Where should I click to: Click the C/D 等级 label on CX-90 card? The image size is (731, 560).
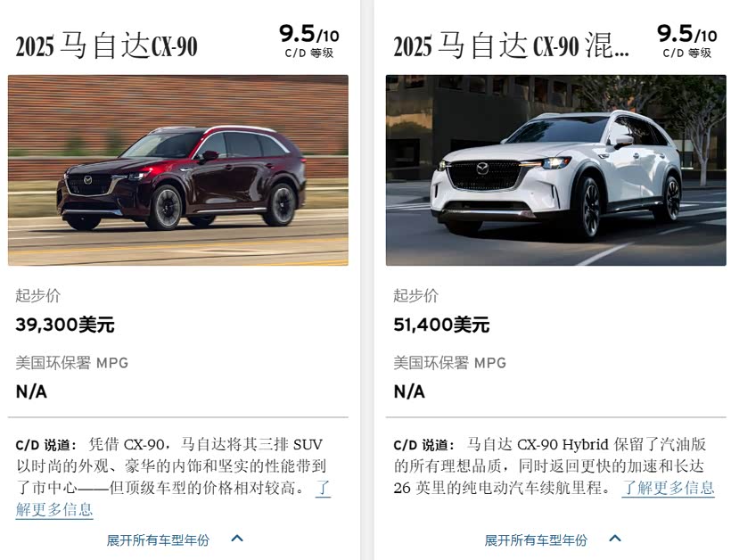click(x=309, y=54)
